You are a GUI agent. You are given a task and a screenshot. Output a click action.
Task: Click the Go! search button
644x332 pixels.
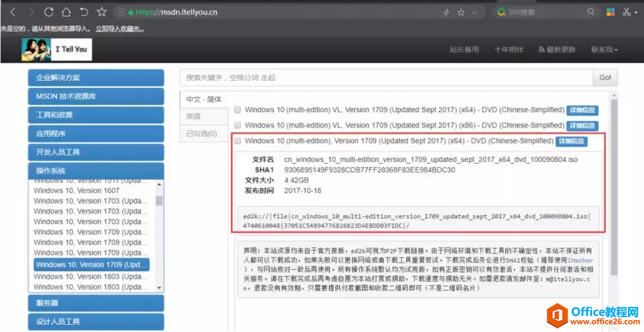point(605,78)
